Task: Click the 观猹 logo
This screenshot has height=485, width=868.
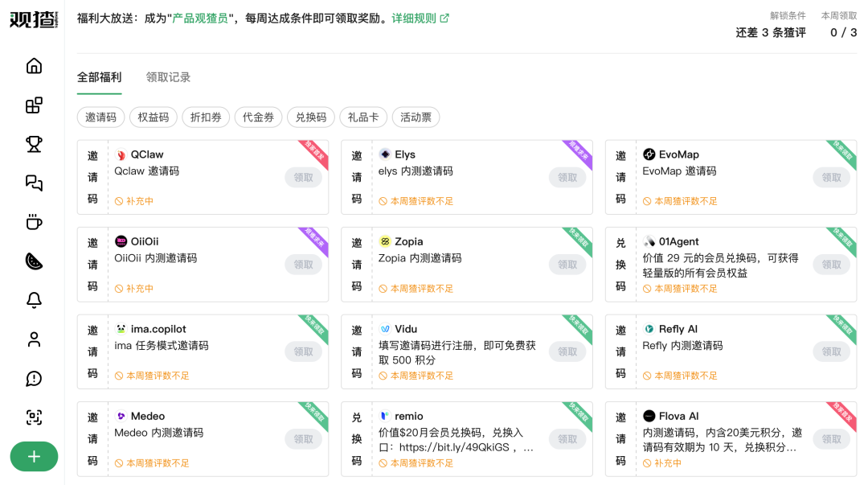Action: (x=34, y=19)
